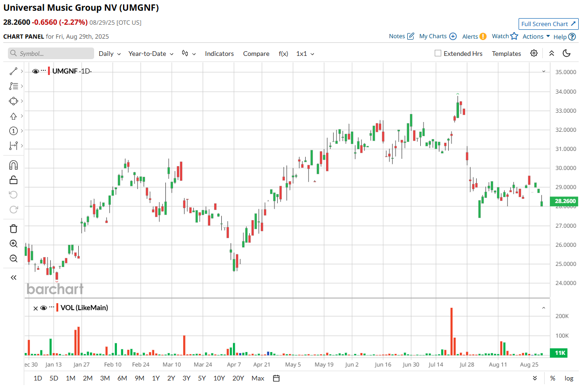
Task: Open the Help link
Action: [565, 36]
